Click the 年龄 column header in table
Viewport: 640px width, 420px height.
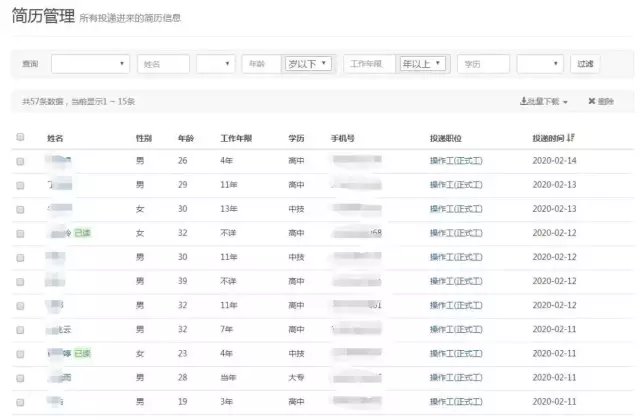coord(186,137)
